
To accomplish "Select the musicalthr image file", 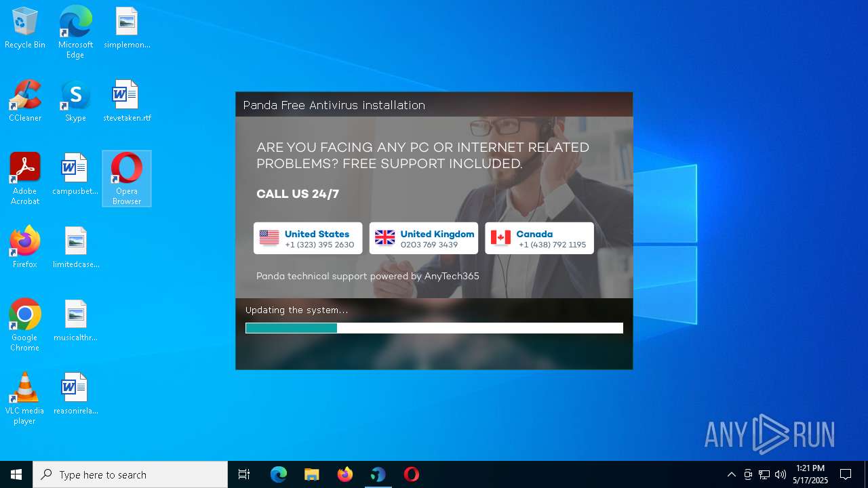I will (x=76, y=321).
